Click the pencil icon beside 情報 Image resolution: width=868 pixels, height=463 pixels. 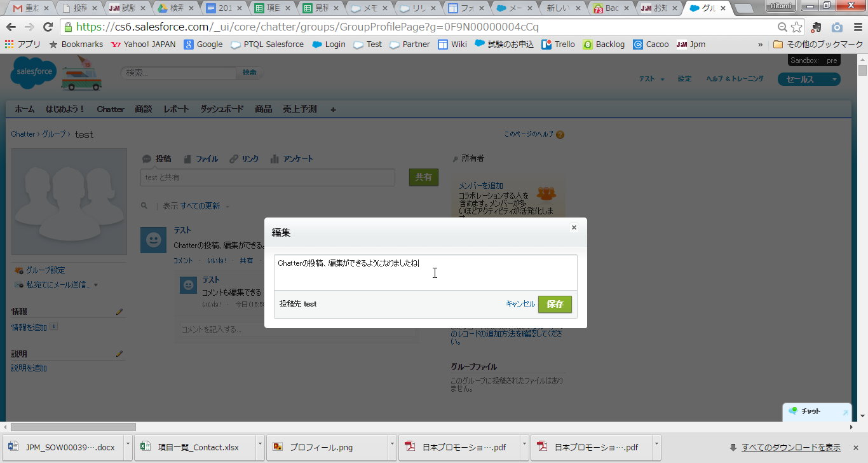(x=119, y=312)
